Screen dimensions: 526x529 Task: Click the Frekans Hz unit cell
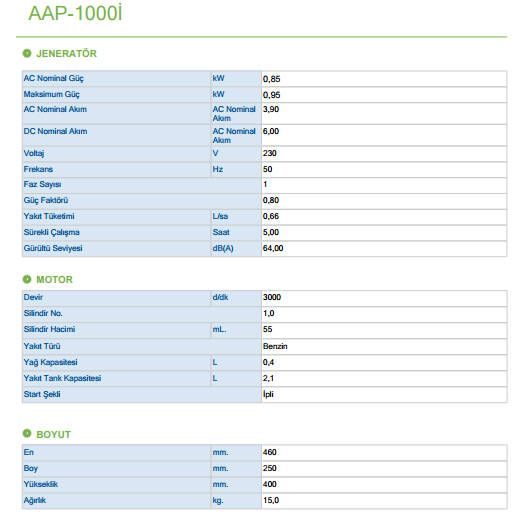pos(236,169)
